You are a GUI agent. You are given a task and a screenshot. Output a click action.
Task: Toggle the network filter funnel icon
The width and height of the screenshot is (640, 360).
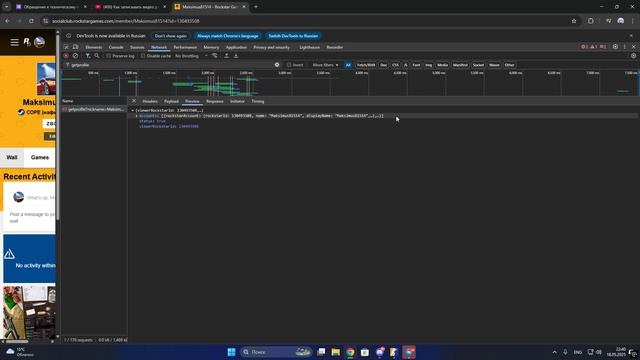coord(88,56)
